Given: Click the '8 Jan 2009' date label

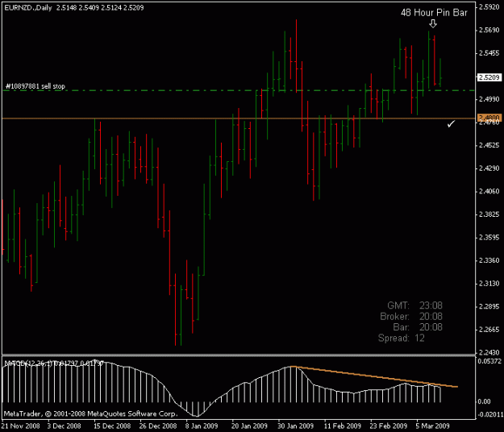Looking at the screenshot, I should click(x=202, y=426).
